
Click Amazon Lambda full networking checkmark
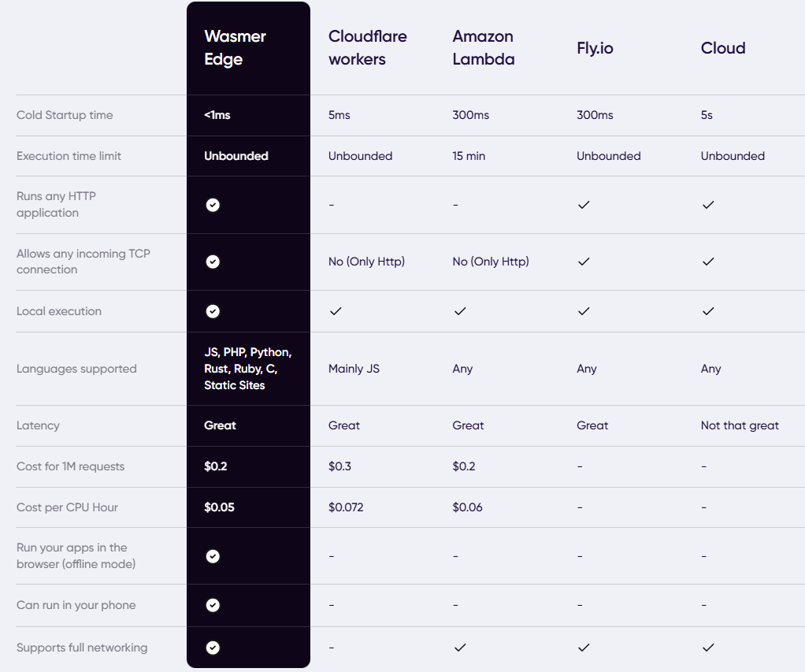point(460,648)
